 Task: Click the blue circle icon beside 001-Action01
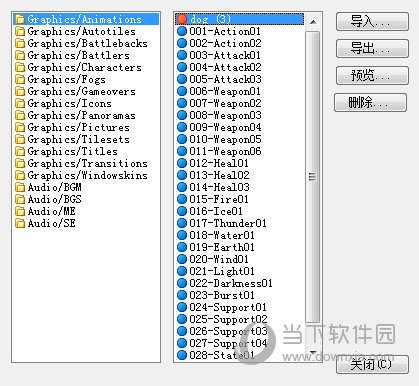182,31
